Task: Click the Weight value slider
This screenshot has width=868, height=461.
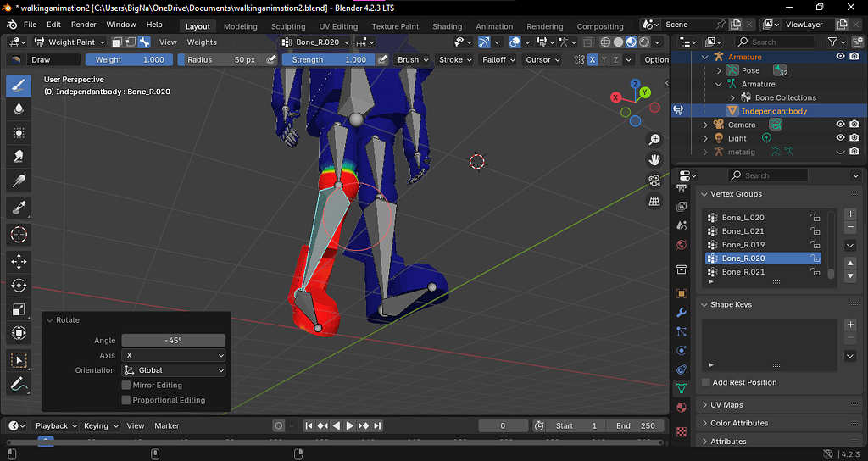Action: tap(129, 60)
